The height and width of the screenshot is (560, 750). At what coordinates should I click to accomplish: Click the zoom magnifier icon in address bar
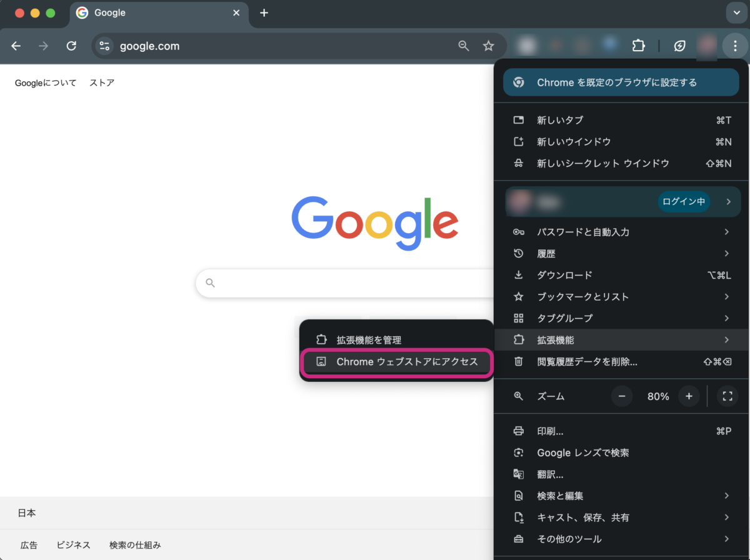click(x=464, y=46)
